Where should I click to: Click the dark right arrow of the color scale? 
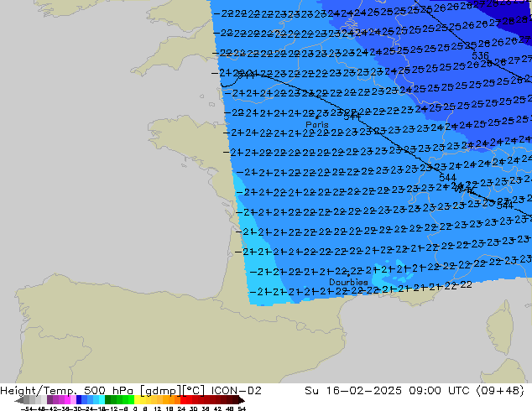click(242, 400)
